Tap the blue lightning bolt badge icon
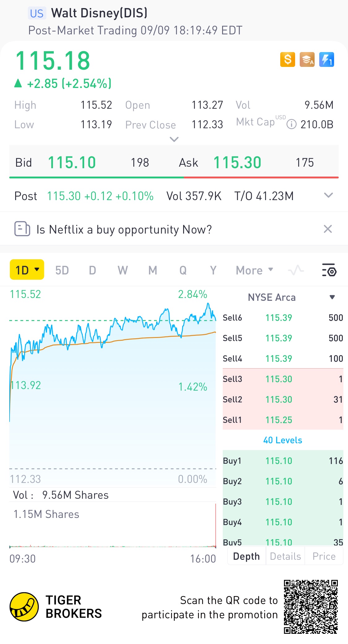This screenshot has height=644, width=348. coord(326,59)
